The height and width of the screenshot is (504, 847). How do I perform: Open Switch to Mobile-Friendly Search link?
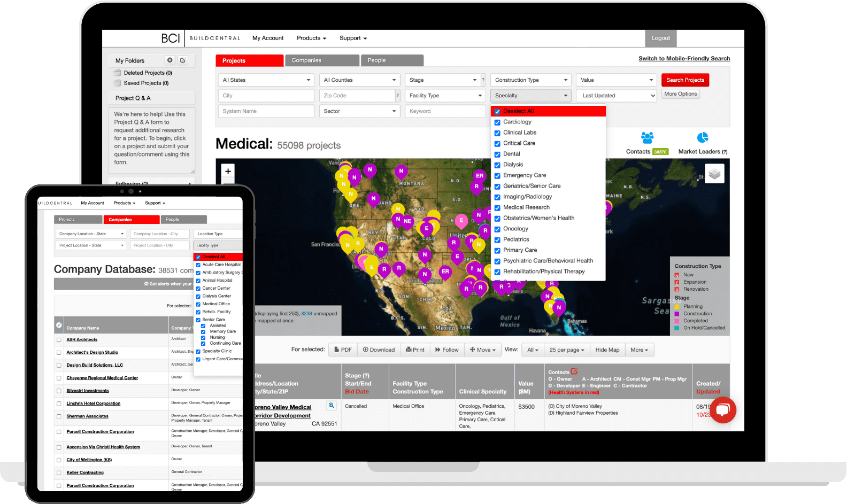684,59
